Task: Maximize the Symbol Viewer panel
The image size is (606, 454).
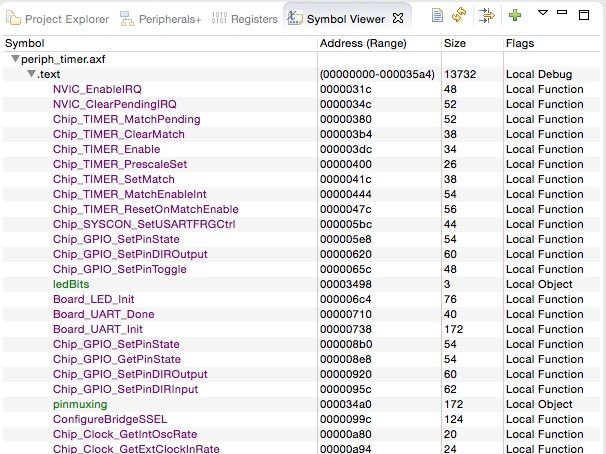Action: tap(584, 15)
